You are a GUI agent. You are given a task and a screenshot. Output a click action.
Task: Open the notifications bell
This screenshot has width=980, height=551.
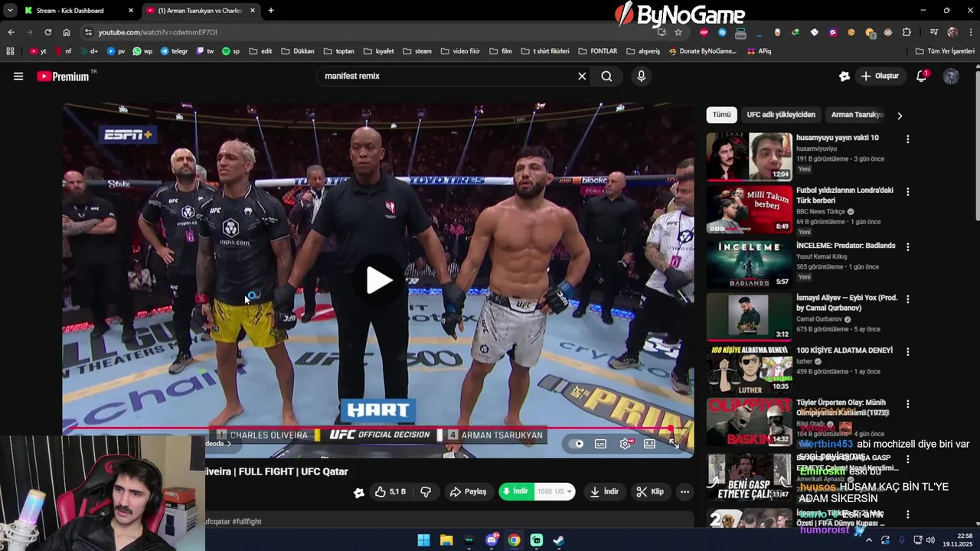tap(922, 77)
